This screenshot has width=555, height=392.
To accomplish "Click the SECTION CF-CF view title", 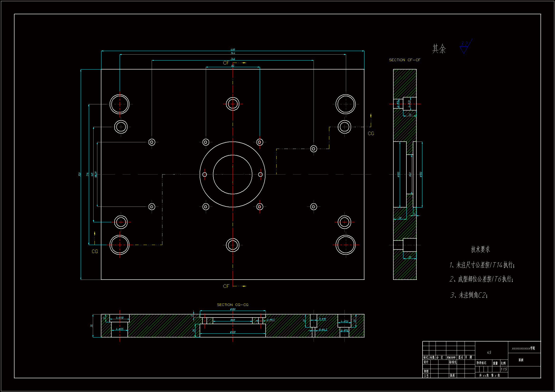I will click(x=404, y=60).
